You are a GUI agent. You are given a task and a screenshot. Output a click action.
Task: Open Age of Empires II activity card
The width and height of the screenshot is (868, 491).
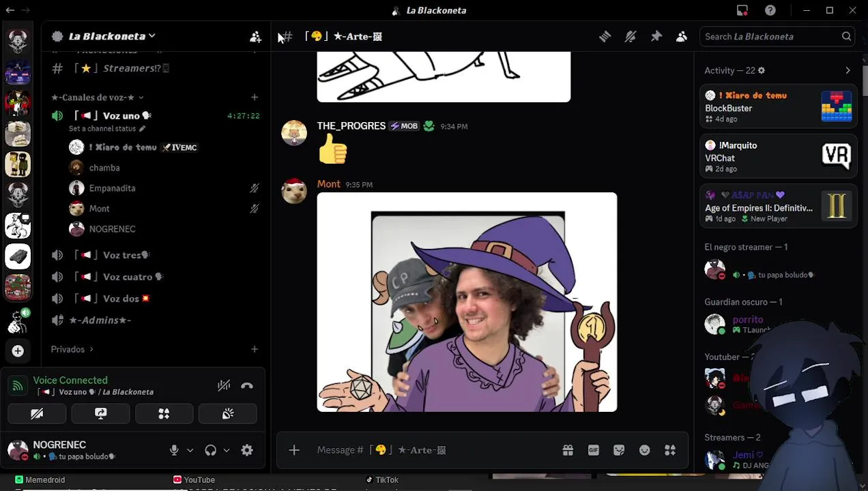pos(779,207)
